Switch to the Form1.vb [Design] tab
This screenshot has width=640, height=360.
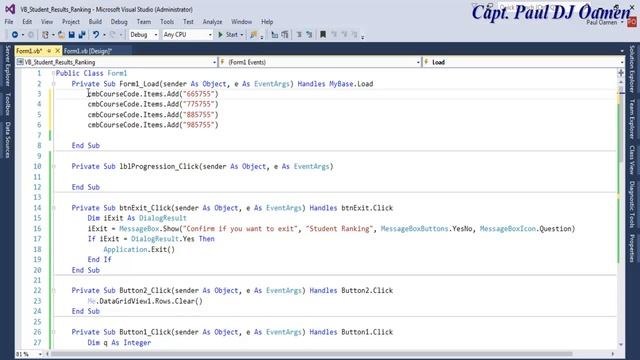pyautogui.click(x=88, y=51)
